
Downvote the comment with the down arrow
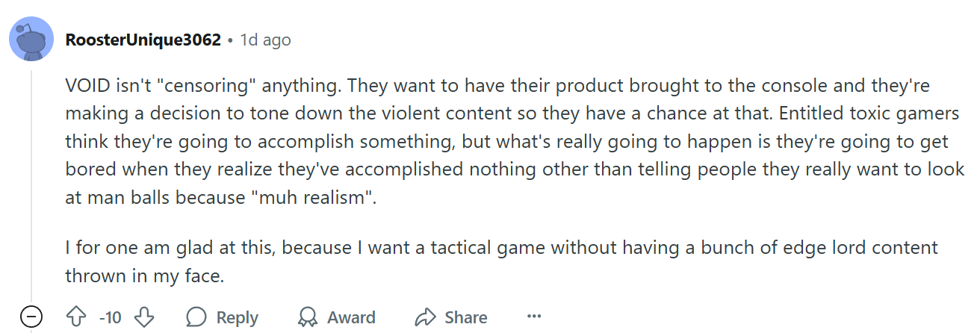coord(143,317)
